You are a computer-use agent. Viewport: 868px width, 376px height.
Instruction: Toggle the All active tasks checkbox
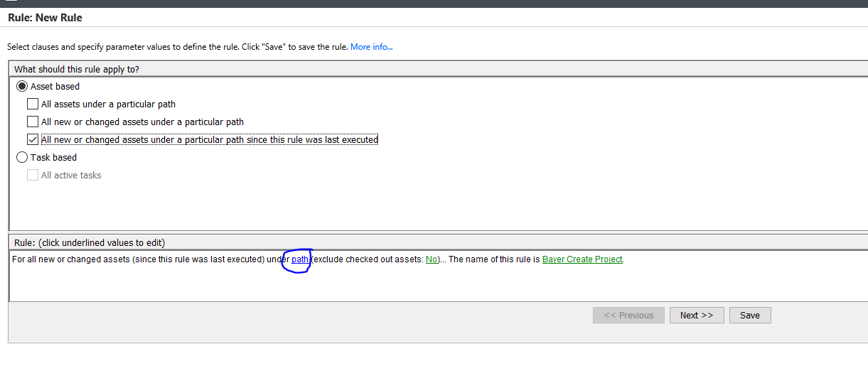[33, 175]
